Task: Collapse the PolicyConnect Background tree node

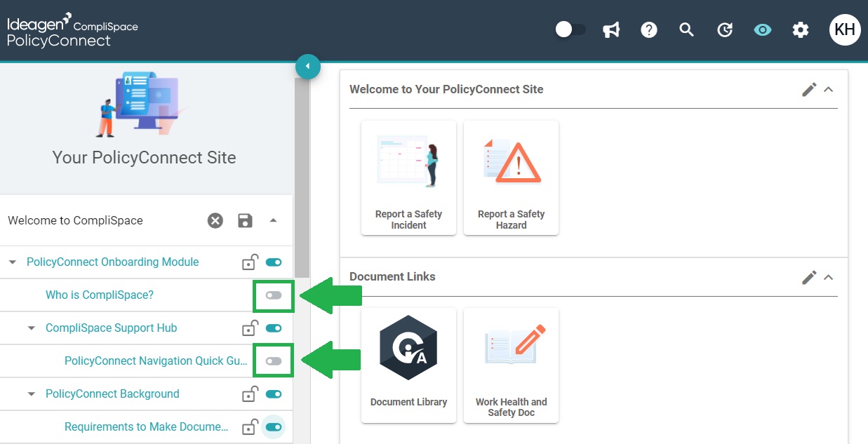Action: tap(32, 394)
